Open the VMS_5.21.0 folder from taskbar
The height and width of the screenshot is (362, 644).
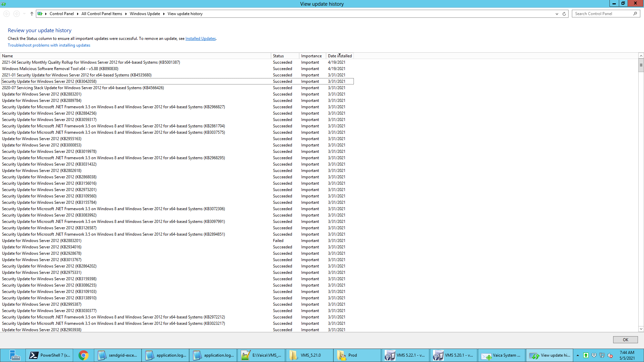click(309, 355)
